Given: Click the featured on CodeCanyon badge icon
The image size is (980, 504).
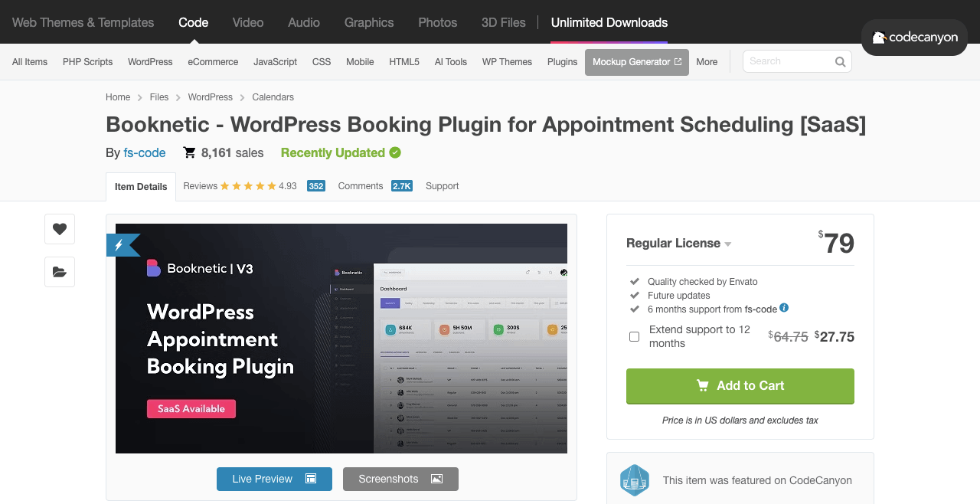Looking at the screenshot, I should tap(635, 480).
